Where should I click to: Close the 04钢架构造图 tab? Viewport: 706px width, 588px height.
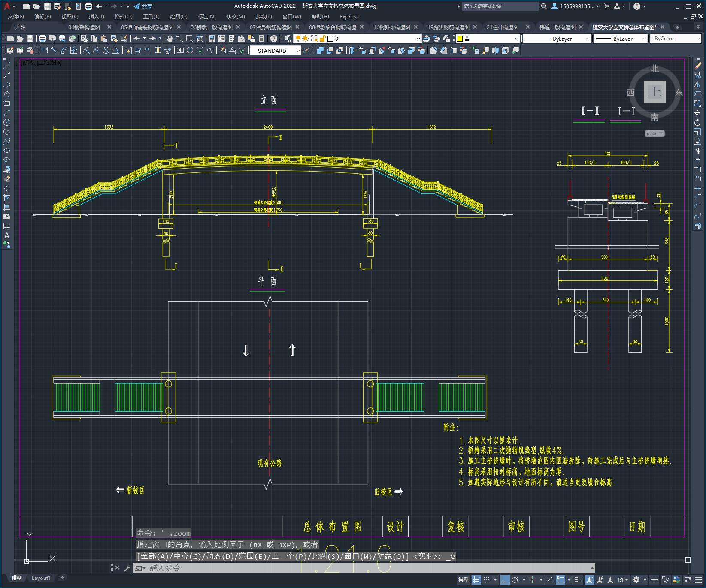coord(109,27)
